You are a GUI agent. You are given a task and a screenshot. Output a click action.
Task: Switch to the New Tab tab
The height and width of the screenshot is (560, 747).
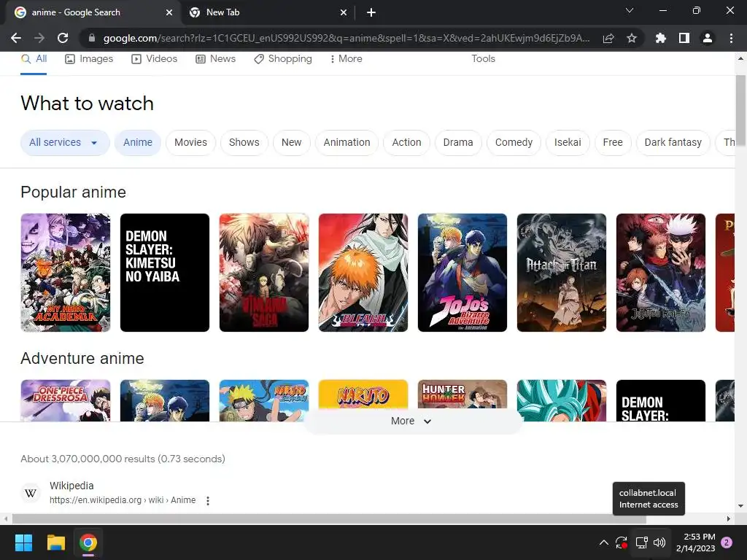[x=267, y=12]
